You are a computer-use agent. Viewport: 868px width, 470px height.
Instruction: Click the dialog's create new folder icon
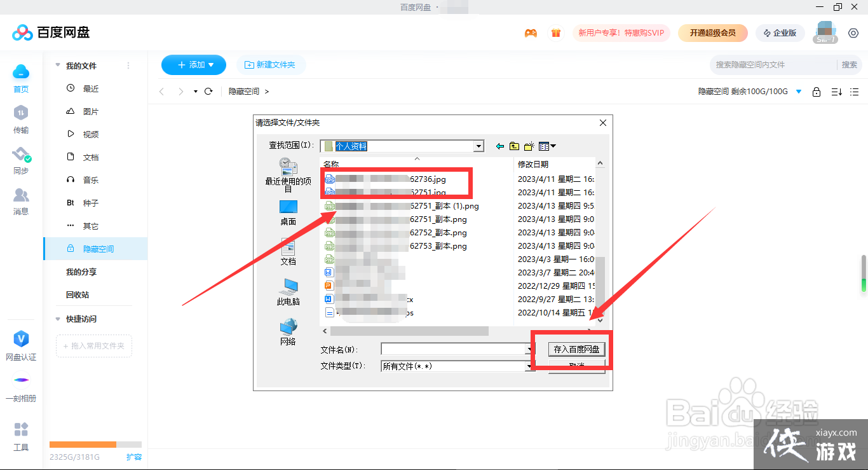pos(529,146)
